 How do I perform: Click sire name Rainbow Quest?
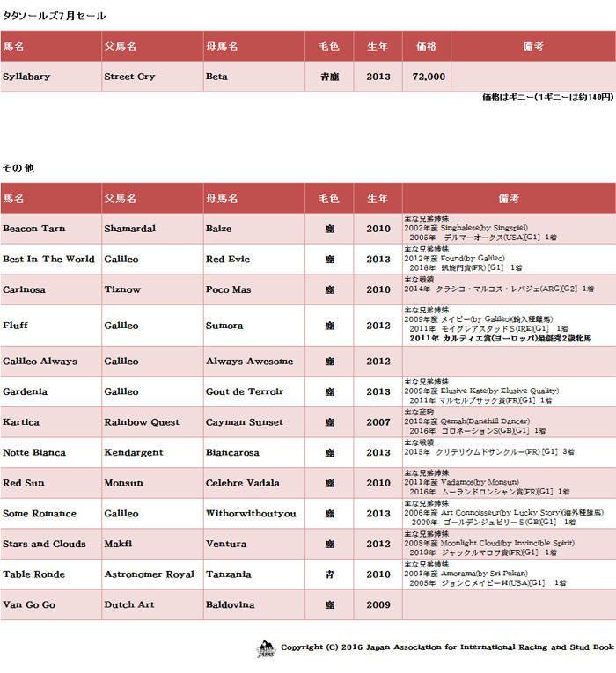pos(142,422)
